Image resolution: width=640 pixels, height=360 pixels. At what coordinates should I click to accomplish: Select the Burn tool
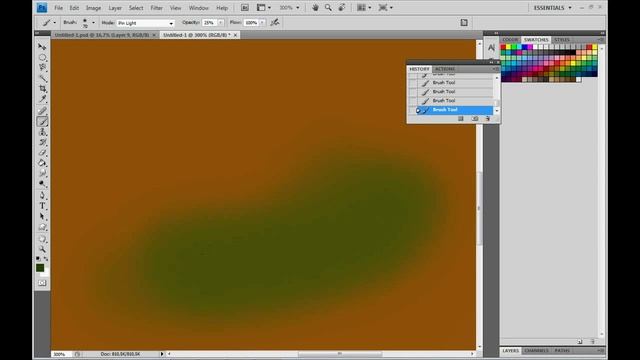[x=42, y=184]
